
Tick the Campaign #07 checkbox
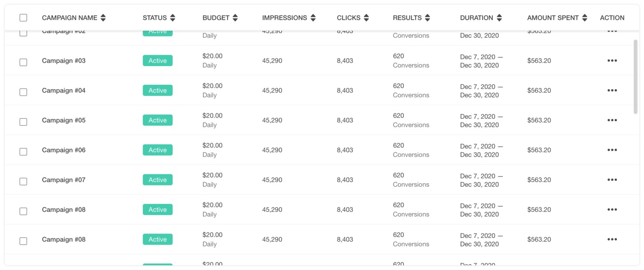tap(23, 181)
